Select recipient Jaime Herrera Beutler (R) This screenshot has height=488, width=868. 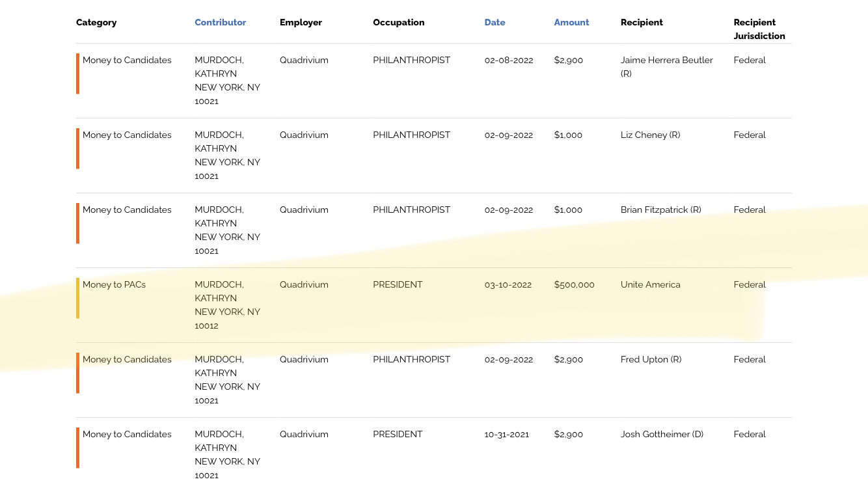click(666, 66)
